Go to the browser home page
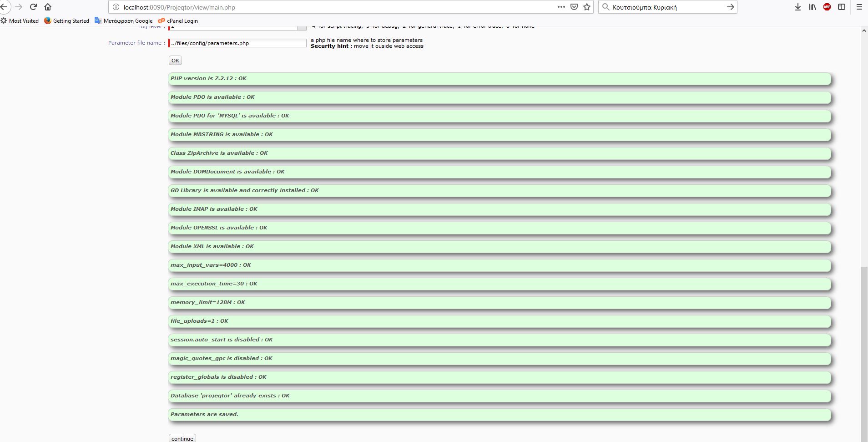The height and width of the screenshot is (442, 868). point(48,7)
